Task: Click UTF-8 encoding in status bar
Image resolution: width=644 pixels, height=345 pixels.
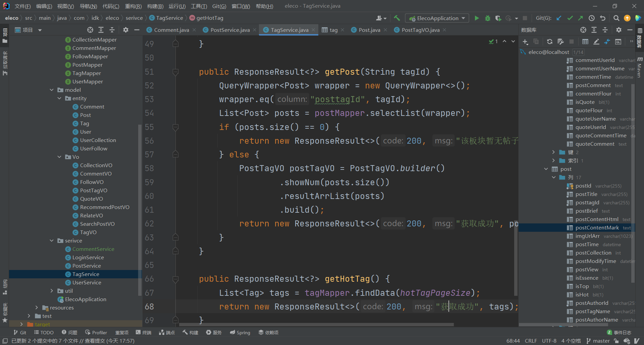Action: (x=549, y=341)
